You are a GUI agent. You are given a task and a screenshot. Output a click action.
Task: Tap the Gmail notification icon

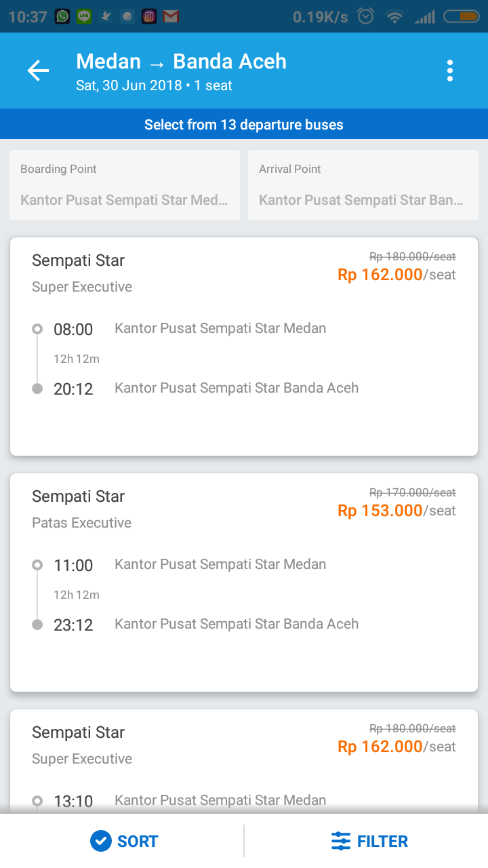click(171, 16)
